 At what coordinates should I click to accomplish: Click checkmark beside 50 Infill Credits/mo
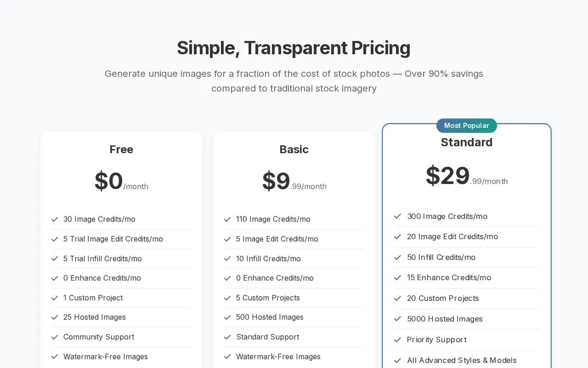(x=398, y=258)
